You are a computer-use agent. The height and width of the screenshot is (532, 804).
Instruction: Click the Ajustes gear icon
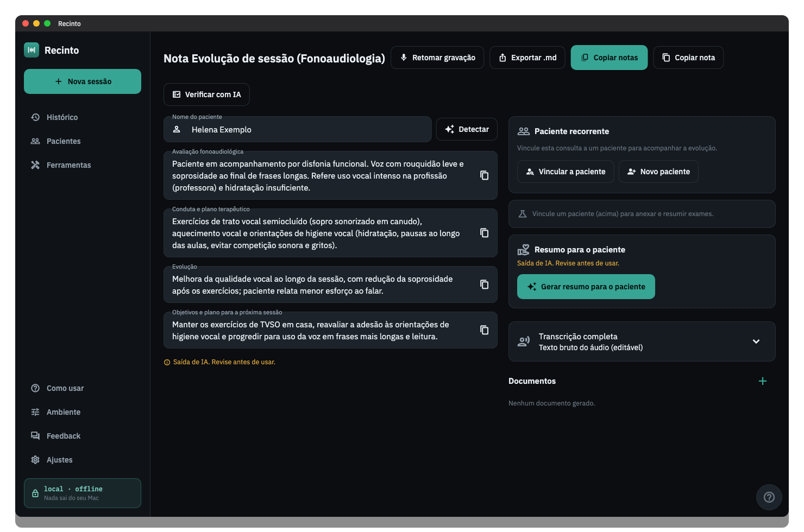(35, 460)
